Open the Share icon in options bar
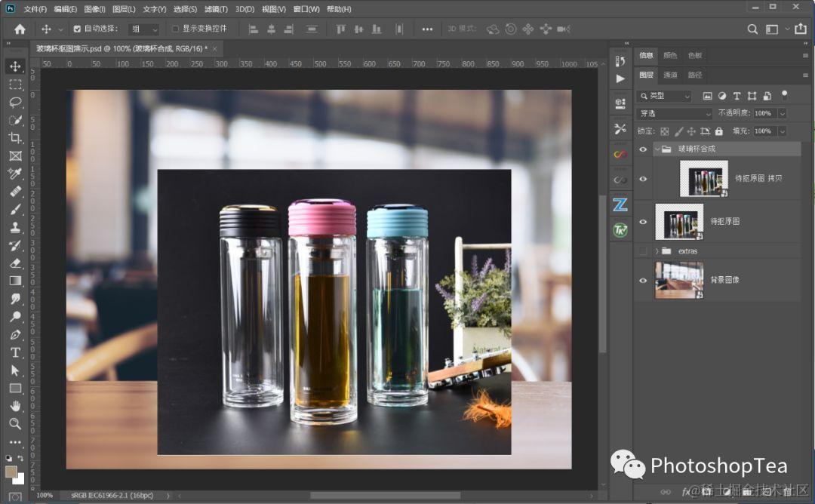The height and width of the screenshot is (504, 815). click(801, 29)
